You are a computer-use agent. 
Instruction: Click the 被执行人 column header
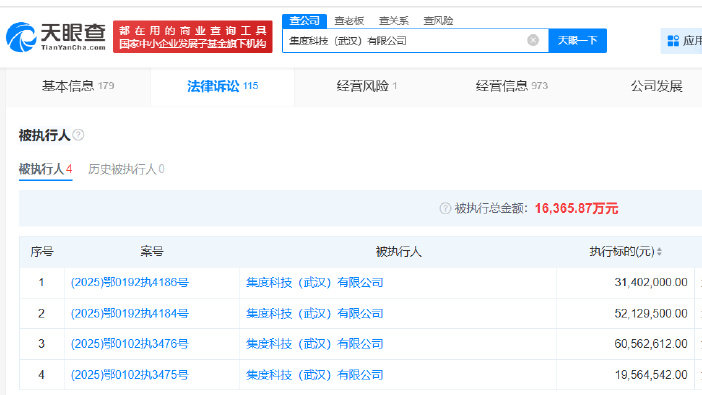tap(398, 252)
